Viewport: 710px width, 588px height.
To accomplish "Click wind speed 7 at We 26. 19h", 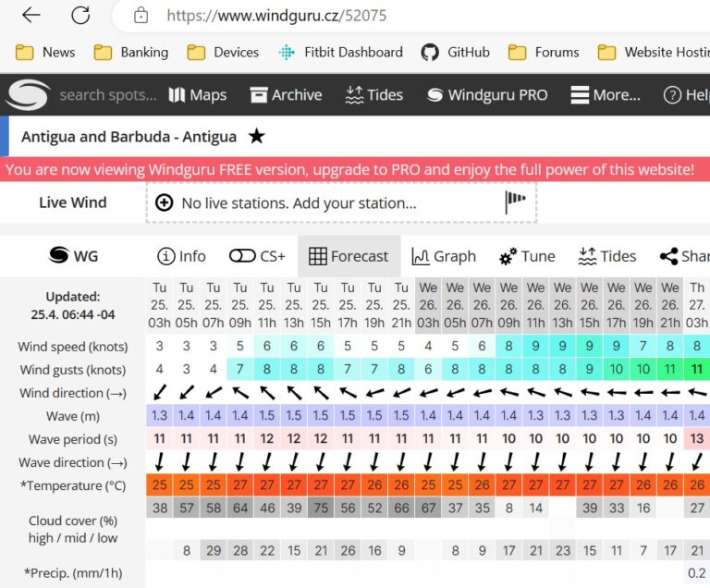I will [643, 346].
